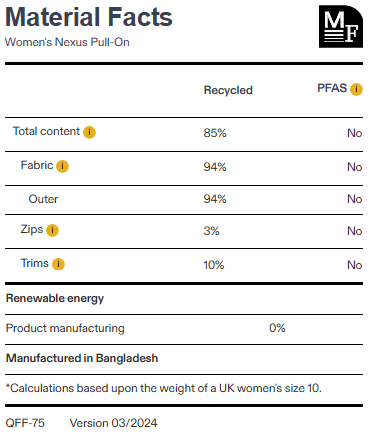Viewport: 371px width, 443px height.
Task: Click the MF Material Facts logo
Action: coord(341,26)
